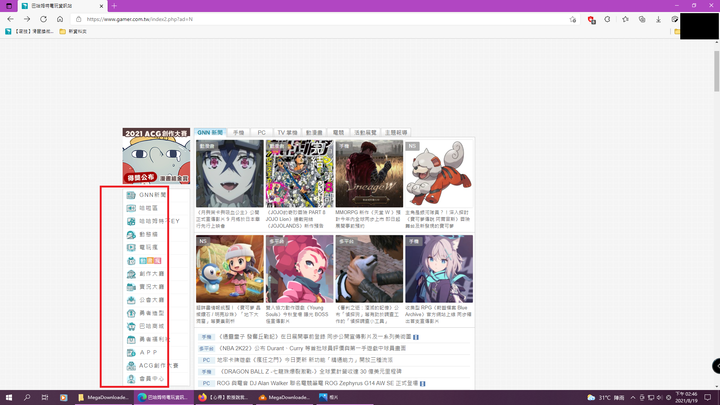Open the Windows Start menu
The width and height of the screenshot is (720, 405).
(9, 397)
